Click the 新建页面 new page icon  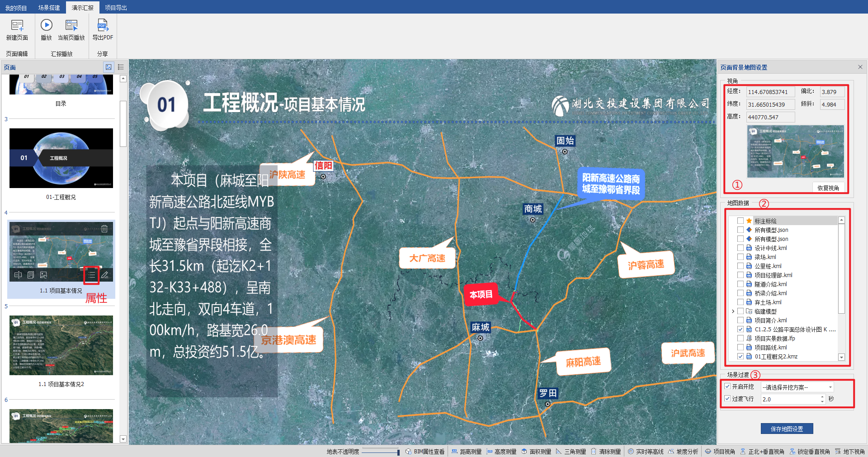[17, 26]
